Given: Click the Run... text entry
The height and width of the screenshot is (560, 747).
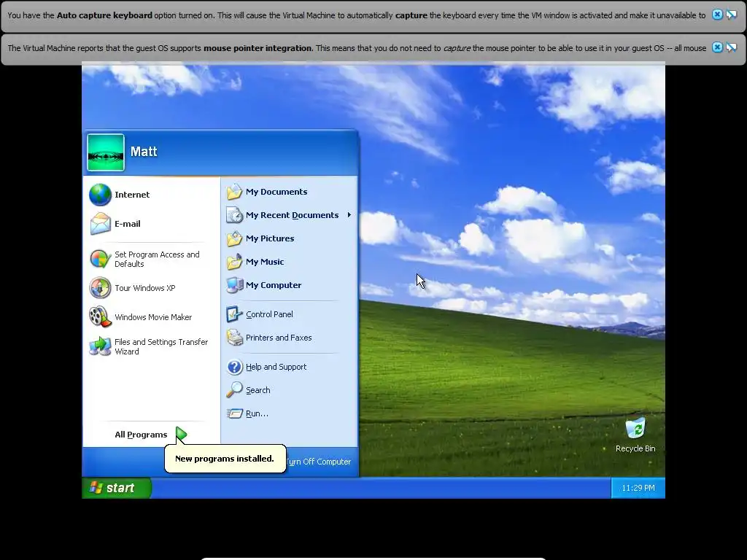Looking at the screenshot, I should click(x=257, y=413).
